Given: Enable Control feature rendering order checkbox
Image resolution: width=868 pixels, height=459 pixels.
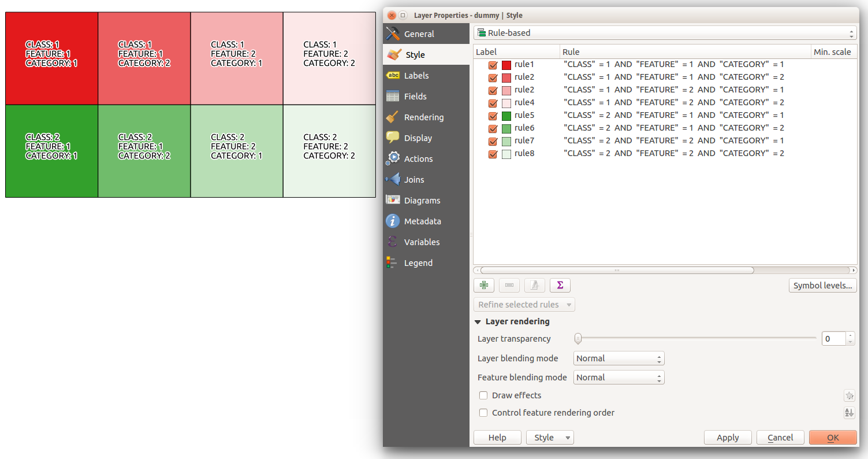Looking at the screenshot, I should click(x=483, y=413).
